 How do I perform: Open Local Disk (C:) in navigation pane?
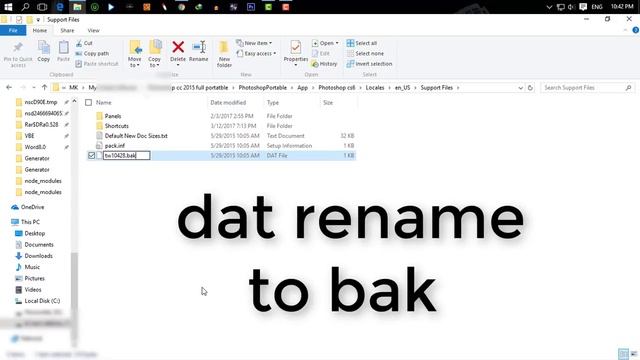click(x=42, y=301)
